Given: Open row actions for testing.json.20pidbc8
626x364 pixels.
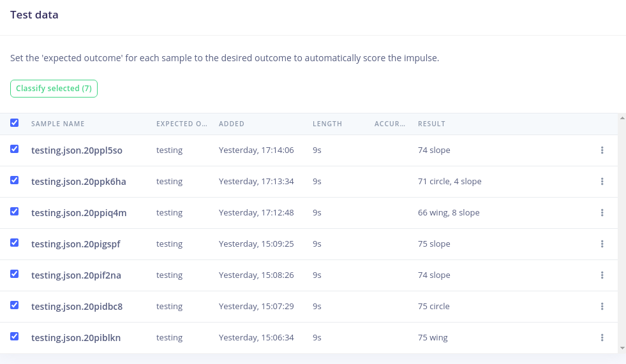Looking at the screenshot, I should pos(602,307).
